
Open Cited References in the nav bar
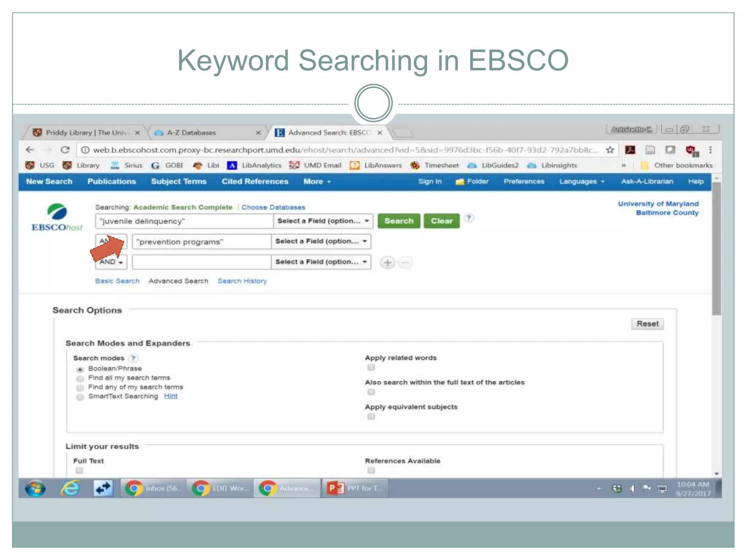255,182
